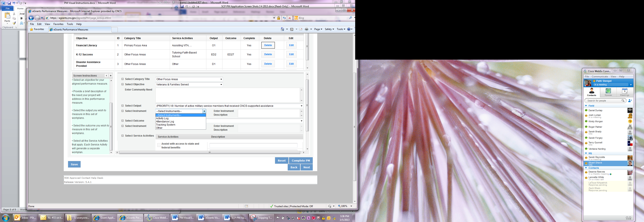Screen dimensions: 644x222
Task: Open the IE Edit menu
Action: [39, 24]
